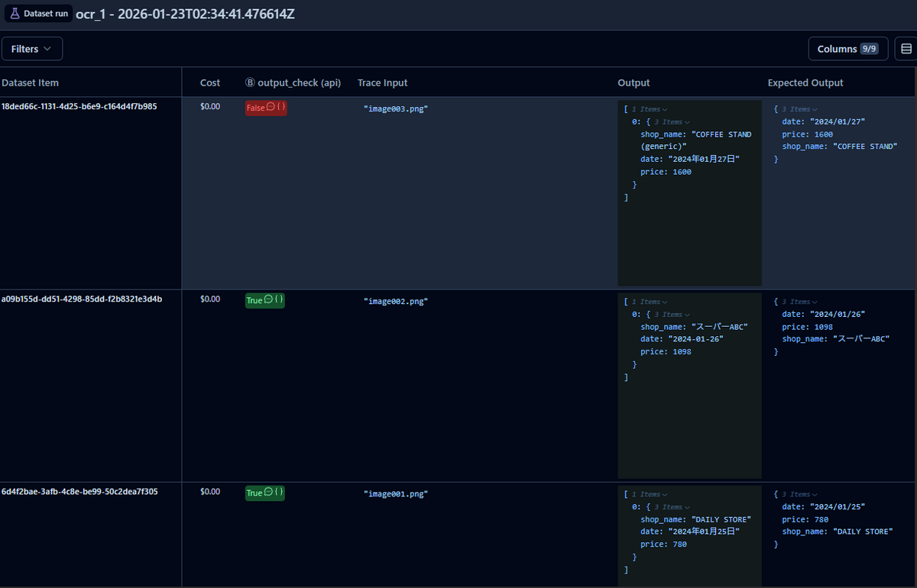The image size is (917, 588).
Task: Click the braces icon in image001.png row score
Action: pyautogui.click(x=279, y=493)
